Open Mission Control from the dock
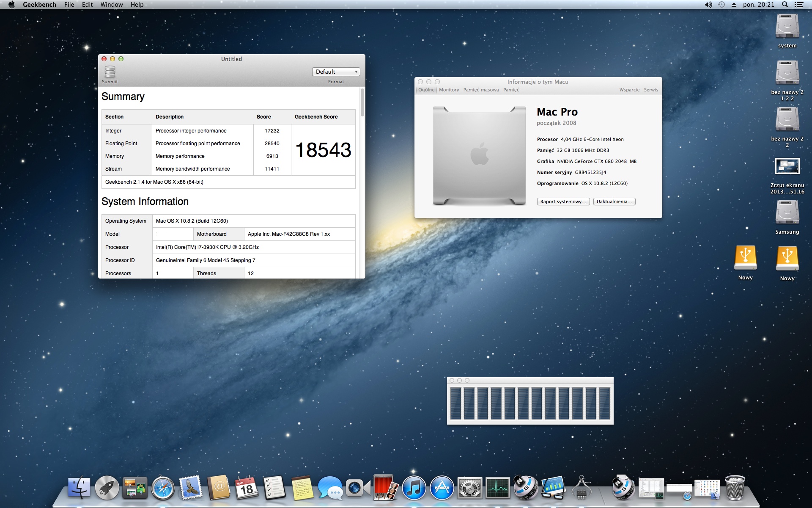This screenshot has height=508, width=812. click(x=135, y=488)
